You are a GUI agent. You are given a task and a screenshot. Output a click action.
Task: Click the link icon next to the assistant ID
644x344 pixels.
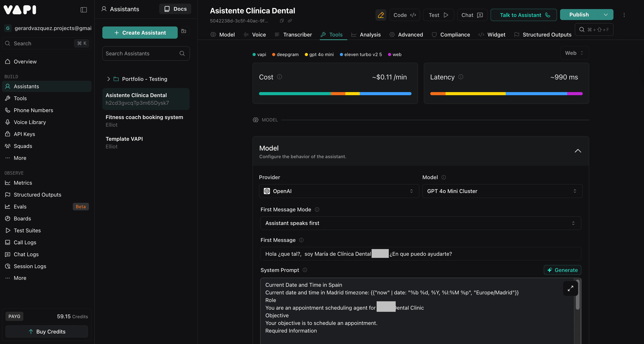[290, 21]
